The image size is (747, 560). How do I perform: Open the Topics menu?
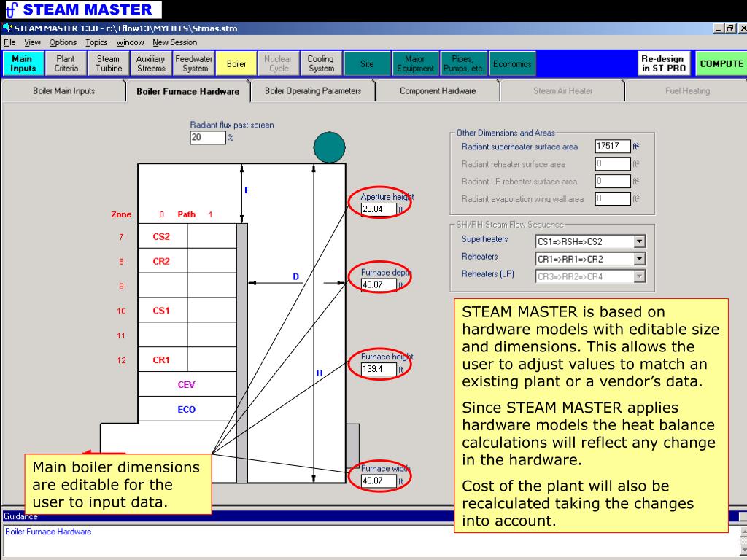tap(96, 42)
